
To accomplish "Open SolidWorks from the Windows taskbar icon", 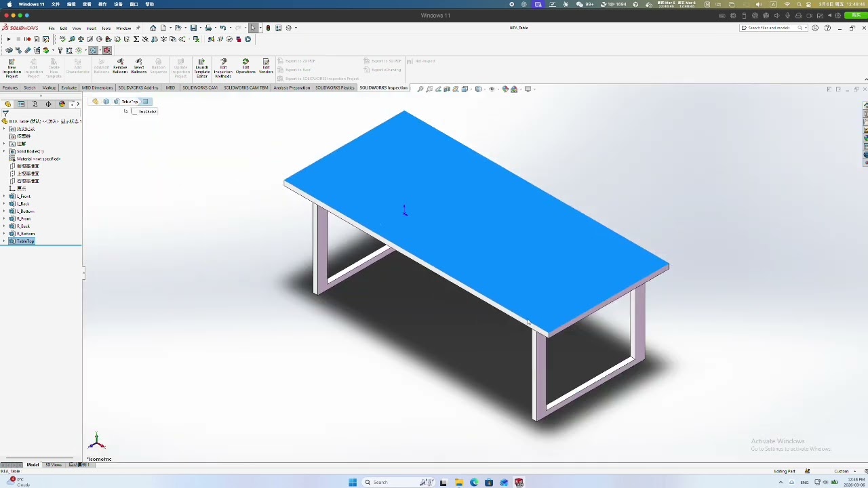I will pos(519,483).
